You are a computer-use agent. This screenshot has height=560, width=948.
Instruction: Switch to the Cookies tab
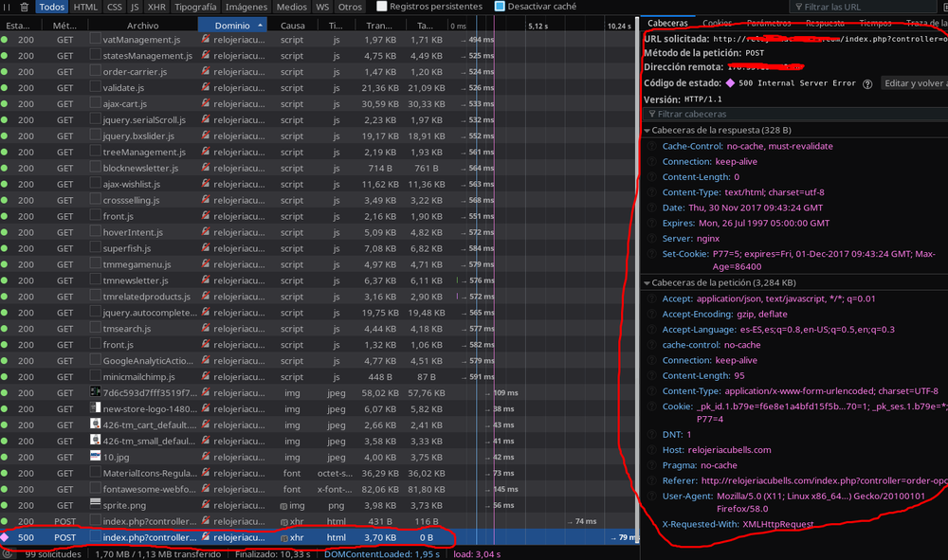click(x=717, y=22)
